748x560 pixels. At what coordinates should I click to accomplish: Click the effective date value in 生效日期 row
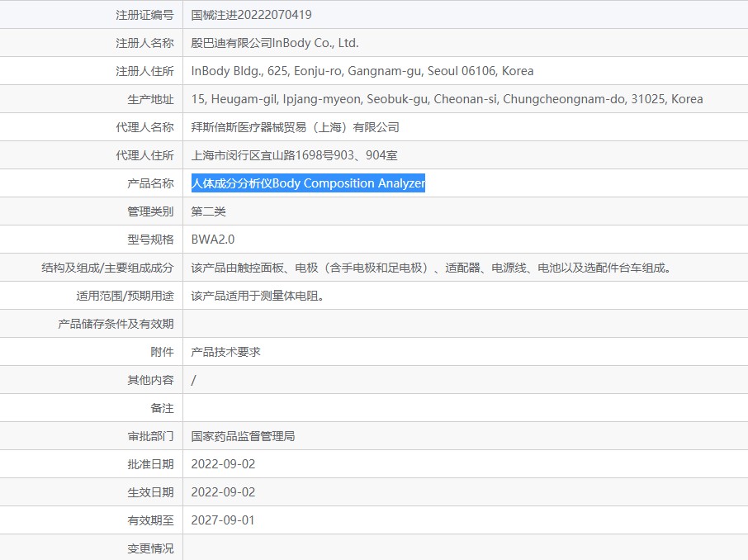223,492
